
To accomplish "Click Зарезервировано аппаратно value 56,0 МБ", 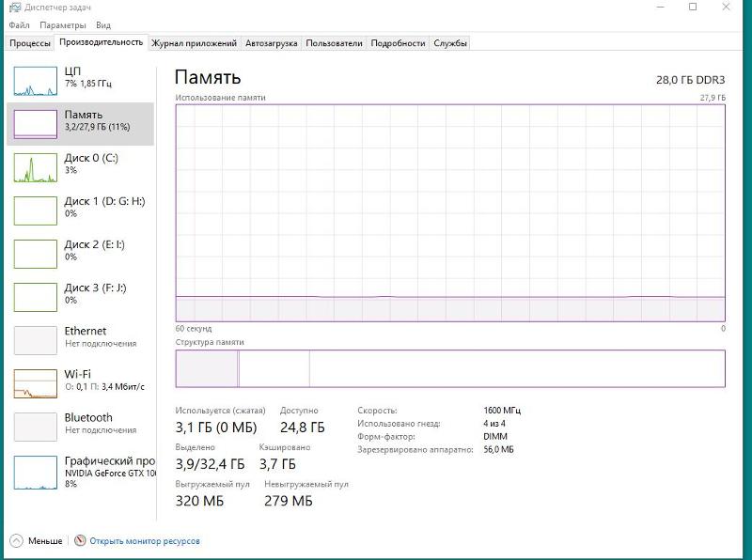I will 498,449.
